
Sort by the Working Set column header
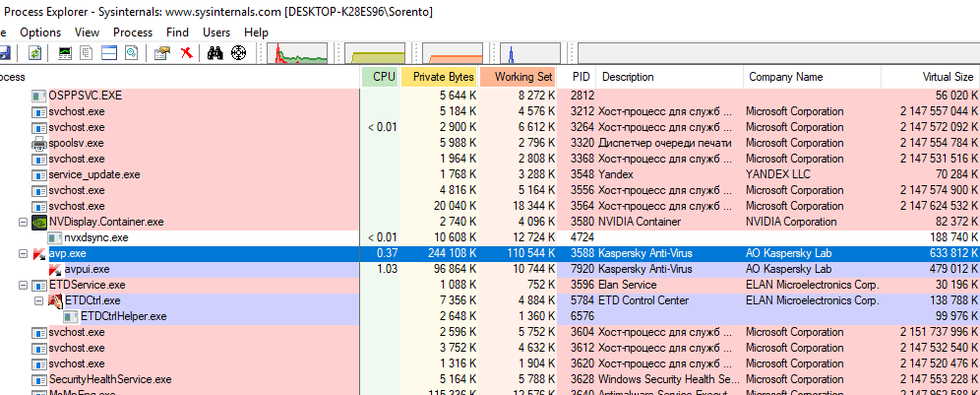(x=519, y=77)
